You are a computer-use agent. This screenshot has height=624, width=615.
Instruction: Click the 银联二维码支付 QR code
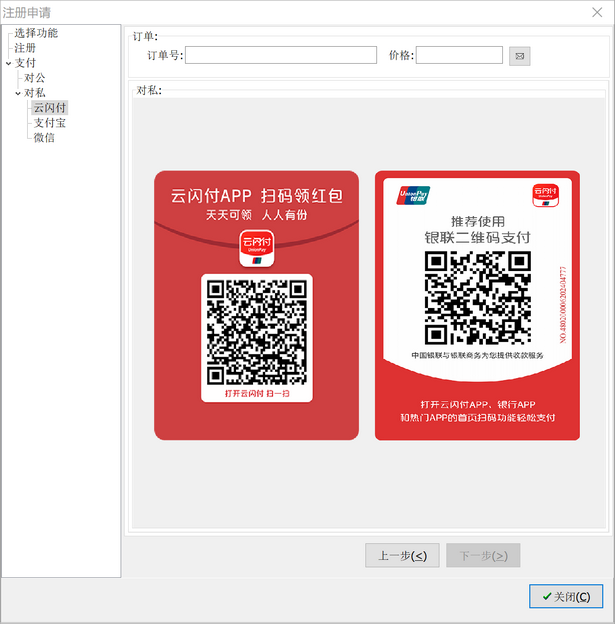(478, 298)
